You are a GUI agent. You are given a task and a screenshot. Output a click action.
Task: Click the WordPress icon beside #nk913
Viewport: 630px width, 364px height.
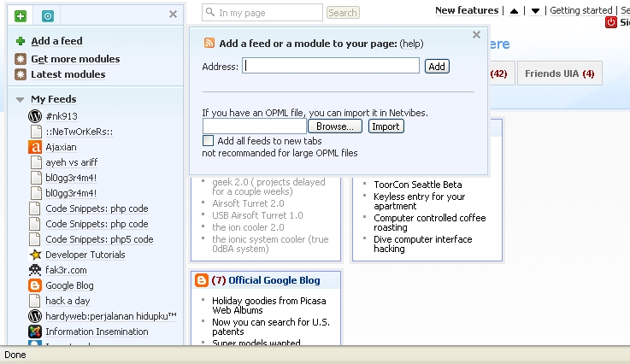35,116
